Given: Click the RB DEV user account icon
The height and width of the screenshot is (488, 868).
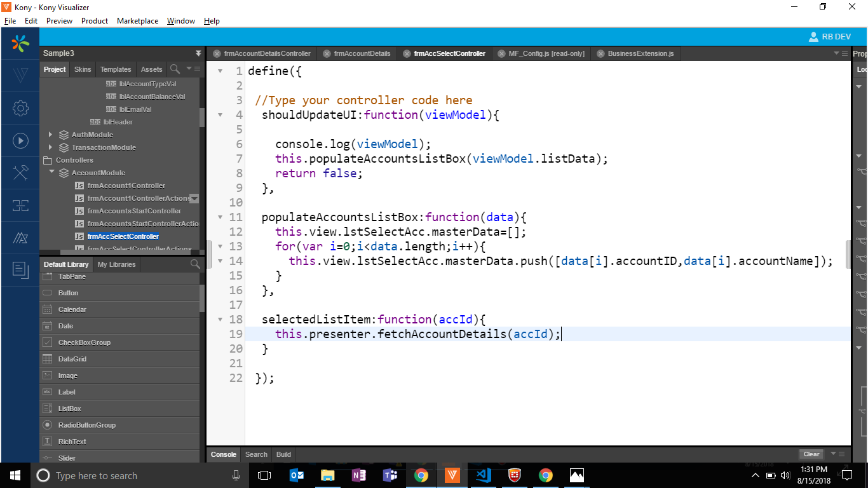Looking at the screenshot, I should pos(813,37).
